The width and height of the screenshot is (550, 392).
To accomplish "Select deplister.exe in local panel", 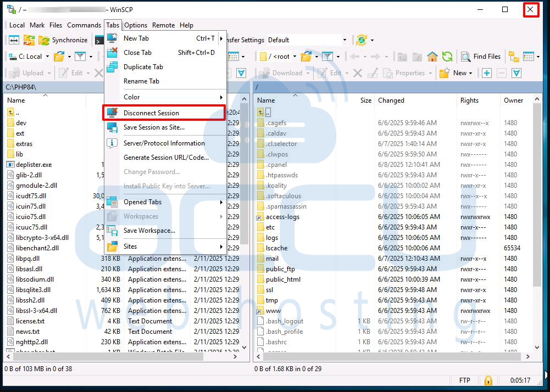I will tap(34, 165).
